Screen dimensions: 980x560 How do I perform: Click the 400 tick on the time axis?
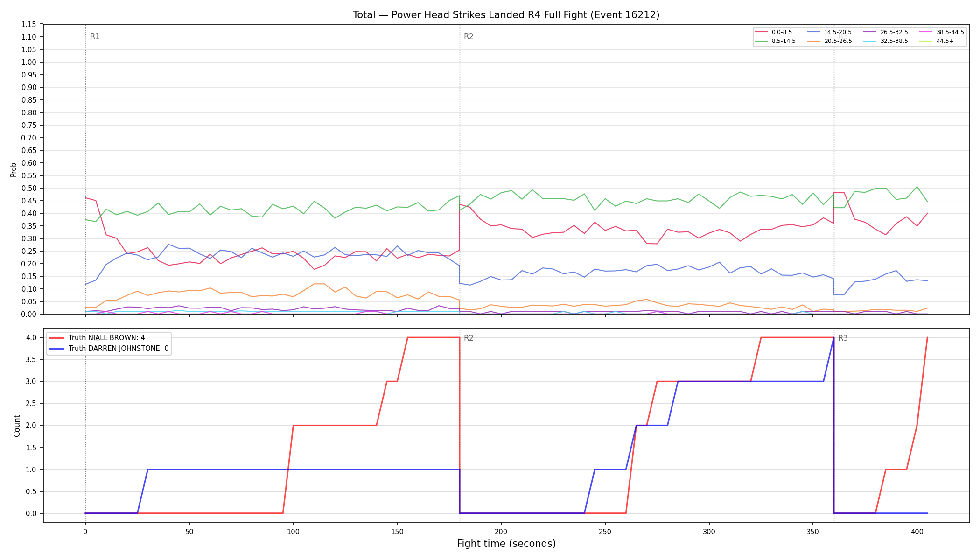(917, 532)
